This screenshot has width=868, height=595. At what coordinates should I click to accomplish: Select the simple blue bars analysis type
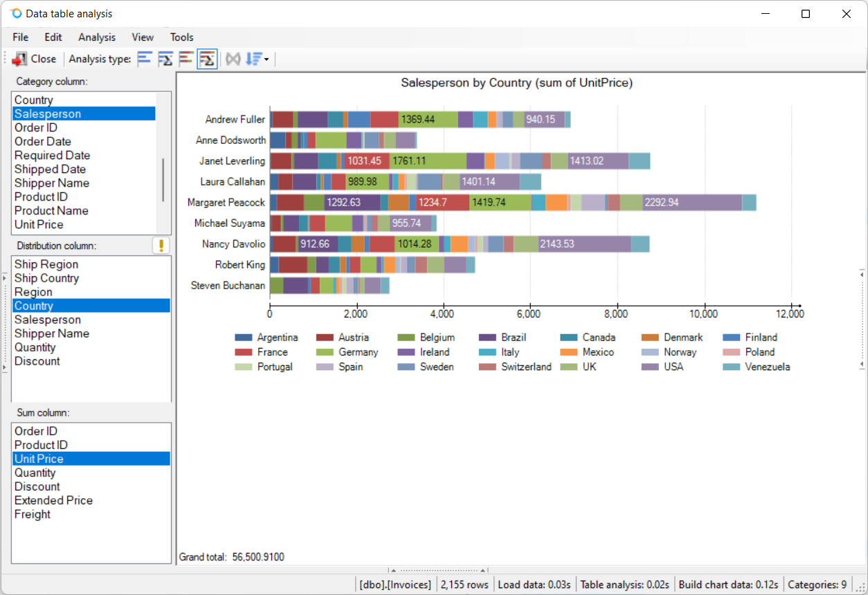pyautogui.click(x=144, y=59)
